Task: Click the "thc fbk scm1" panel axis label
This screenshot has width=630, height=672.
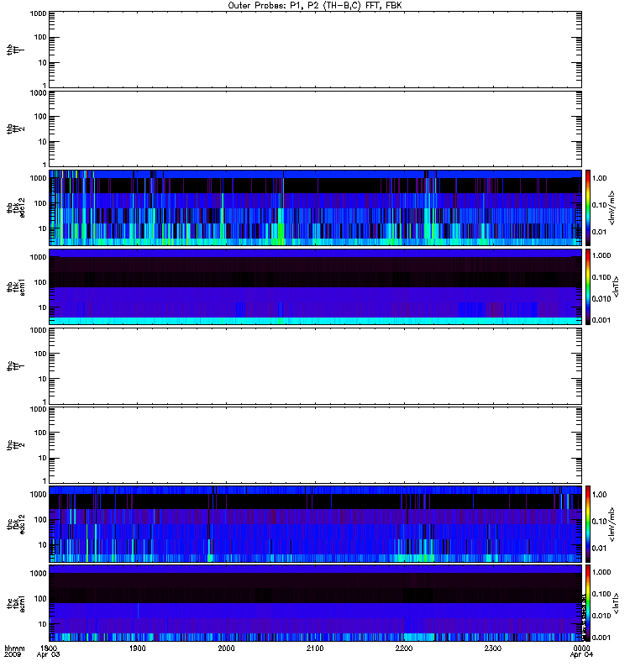Action: [x=16, y=603]
